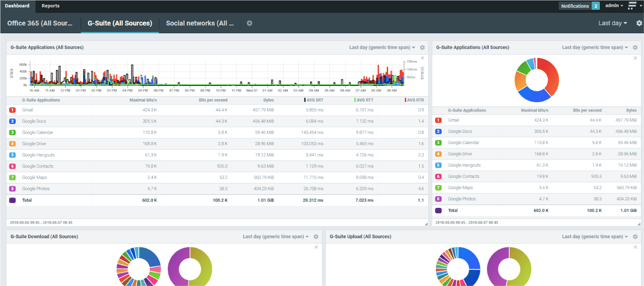Expand time span dropdown in G-Suite Download widget
This screenshot has height=286, width=644.
coord(276,237)
